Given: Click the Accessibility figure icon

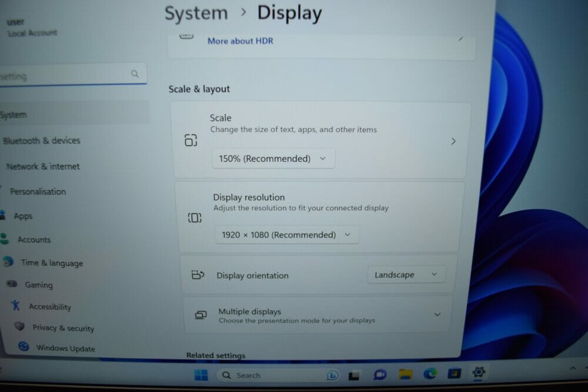Looking at the screenshot, I should 15,305.
